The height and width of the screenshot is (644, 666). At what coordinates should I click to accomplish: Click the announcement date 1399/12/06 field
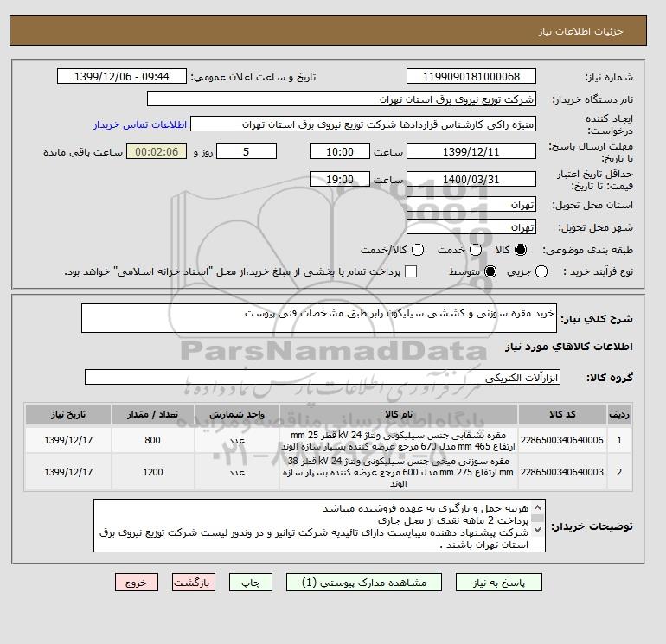[x=121, y=77]
